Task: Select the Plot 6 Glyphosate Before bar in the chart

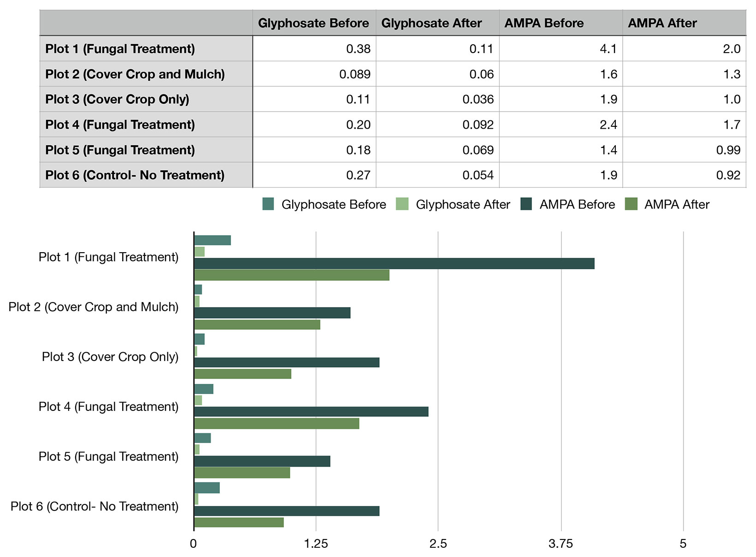Action: (207, 488)
